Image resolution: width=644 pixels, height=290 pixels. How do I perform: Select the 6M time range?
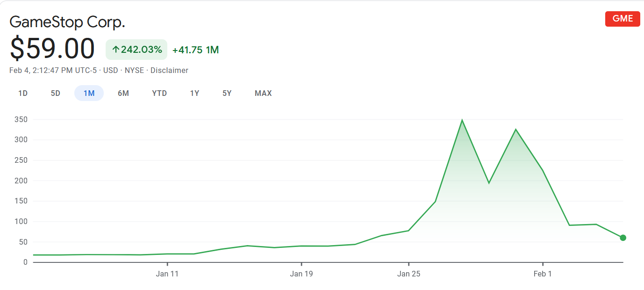[x=123, y=93]
